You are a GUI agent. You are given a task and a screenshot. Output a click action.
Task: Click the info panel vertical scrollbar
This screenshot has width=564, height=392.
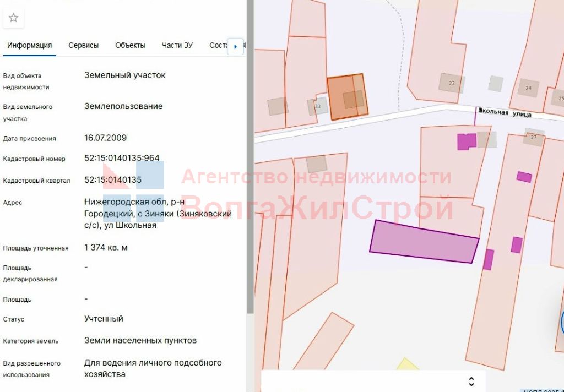[x=250, y=156]
